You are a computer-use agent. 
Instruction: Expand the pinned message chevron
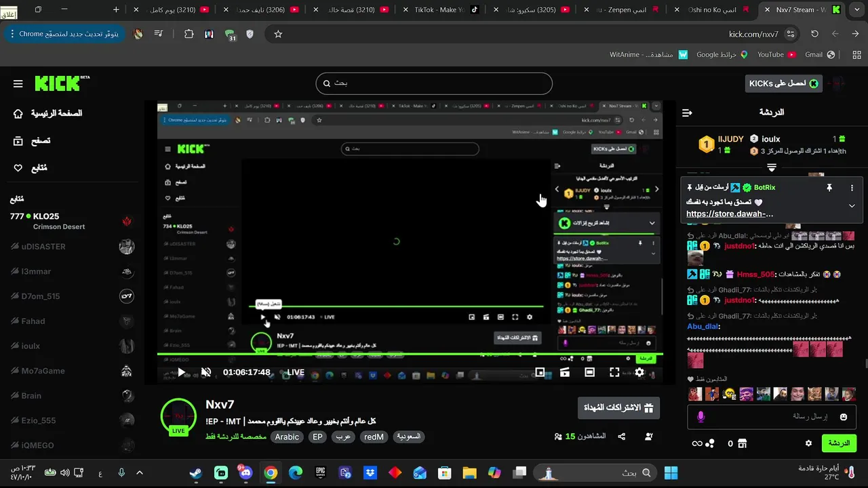pos(852,205)
